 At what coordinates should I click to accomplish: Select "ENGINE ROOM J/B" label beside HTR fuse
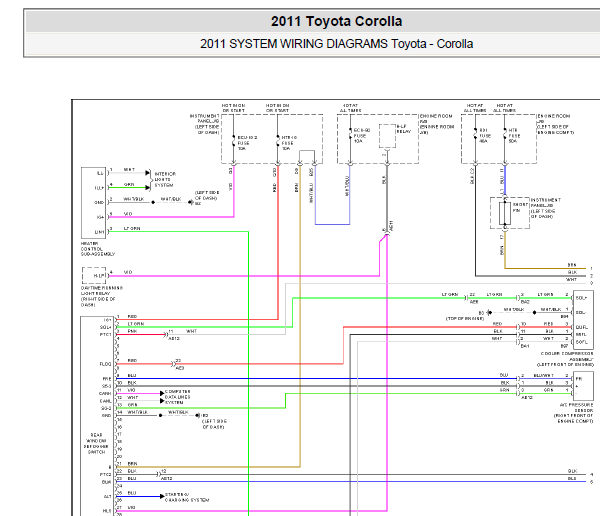(555, 124)
